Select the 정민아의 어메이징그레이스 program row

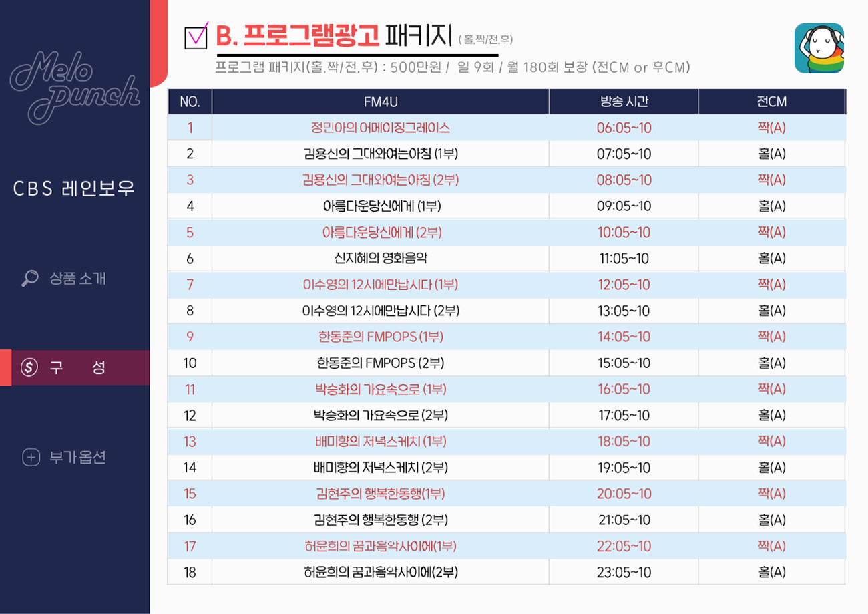[x=380, y=128]
